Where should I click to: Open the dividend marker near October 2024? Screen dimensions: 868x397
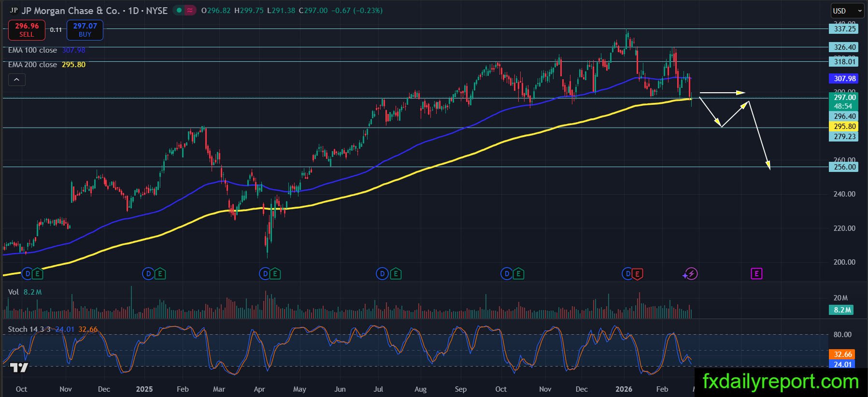[x=27, y=274]
